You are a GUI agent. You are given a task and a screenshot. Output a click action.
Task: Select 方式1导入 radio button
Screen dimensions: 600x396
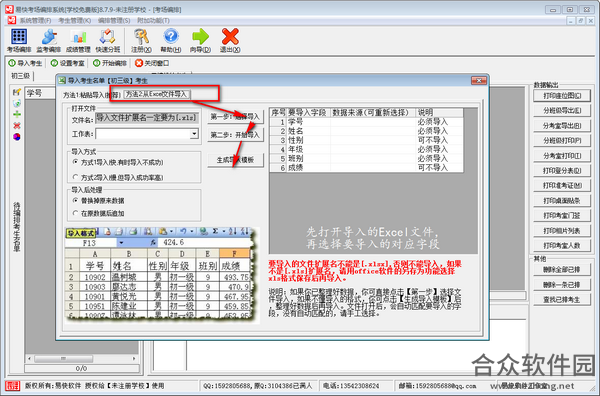75,162
